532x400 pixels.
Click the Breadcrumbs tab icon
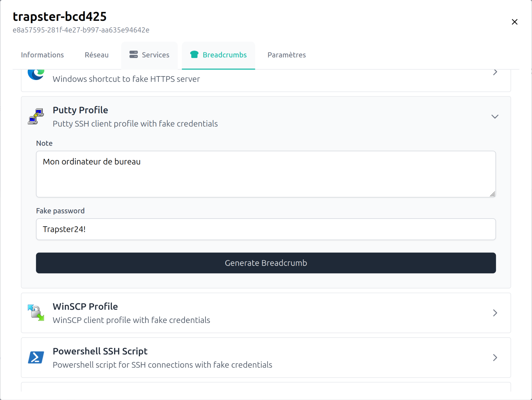click(194, 54)
